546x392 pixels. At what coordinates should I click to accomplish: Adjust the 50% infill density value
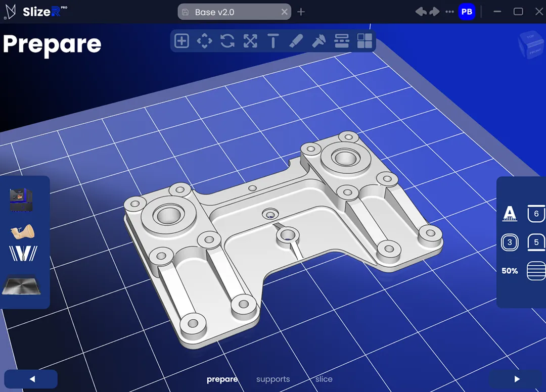tap(510, 271)
